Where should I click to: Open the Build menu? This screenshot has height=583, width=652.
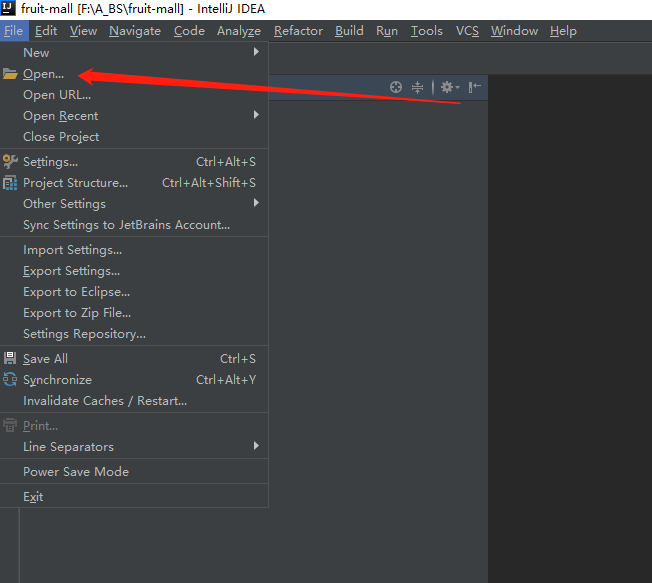(349, 31)
